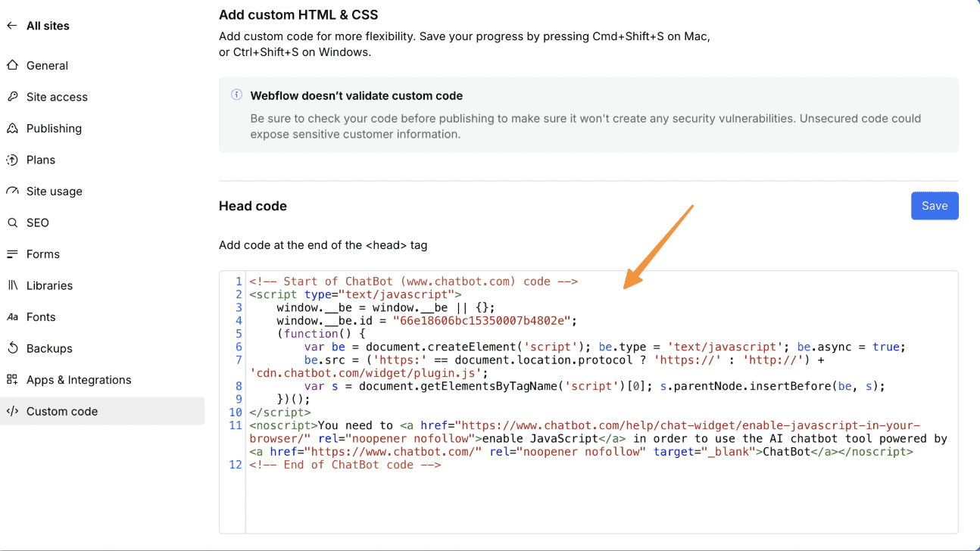Click the closing </script> tag line

tap(280, 412)
